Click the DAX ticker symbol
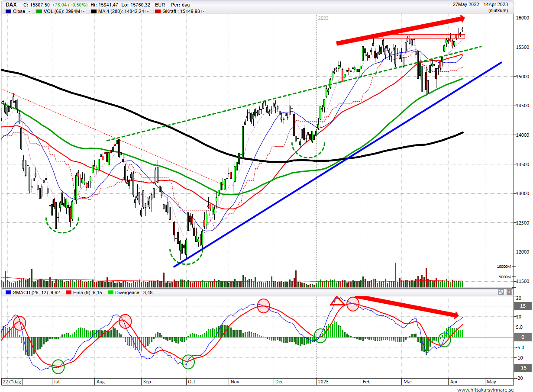The width and height of the screenshot is (533, 392). point(11,5)
